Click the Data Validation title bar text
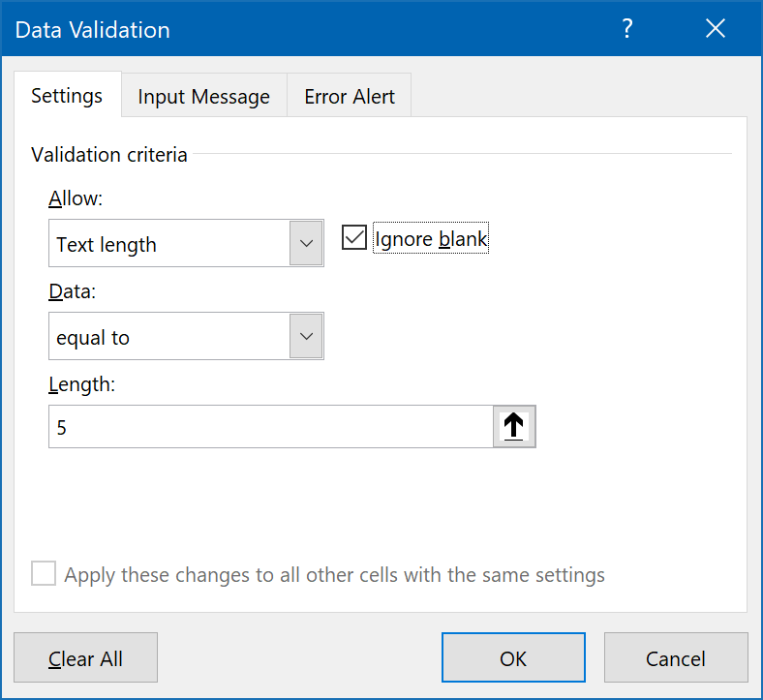 [x=92, y=30]
